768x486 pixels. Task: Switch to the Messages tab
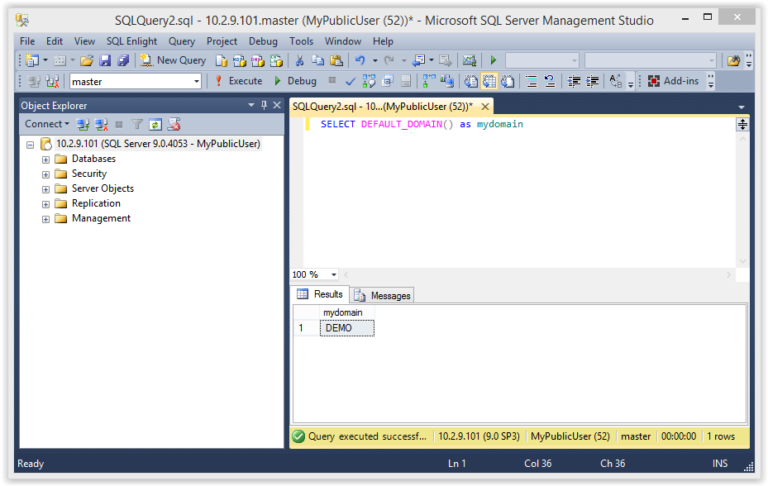click(x=383, y=295)
